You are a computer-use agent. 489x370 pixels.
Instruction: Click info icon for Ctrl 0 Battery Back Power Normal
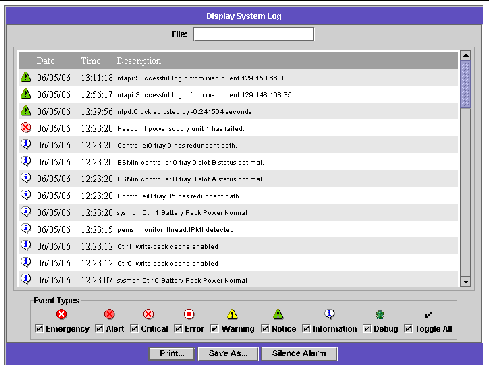26,279
